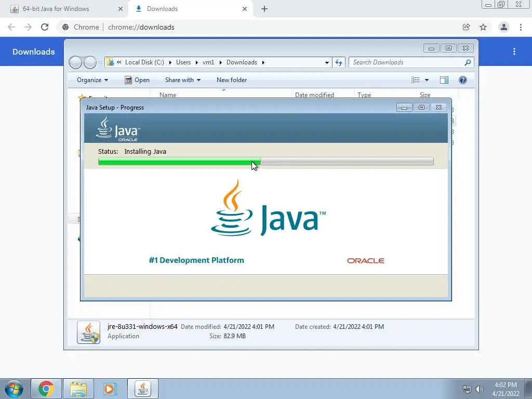Viewport: 532px width, 399px height.
Task: Open the Organize dropdown menu
Action: click(92, 80)
